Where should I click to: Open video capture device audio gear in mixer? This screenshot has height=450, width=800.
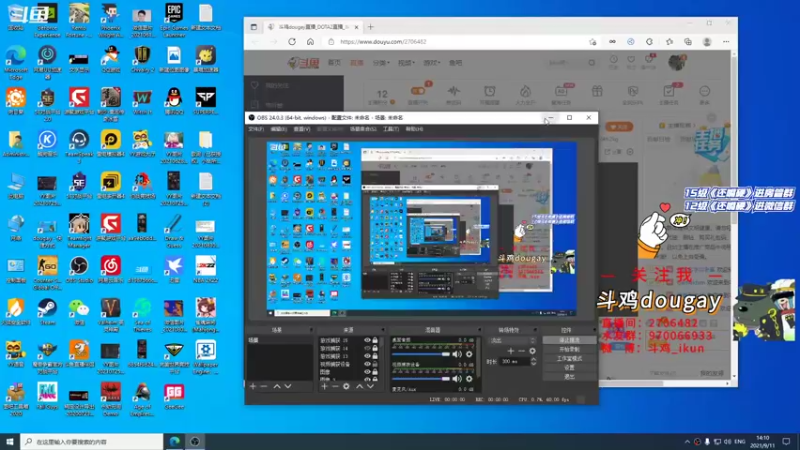point(469,379)
